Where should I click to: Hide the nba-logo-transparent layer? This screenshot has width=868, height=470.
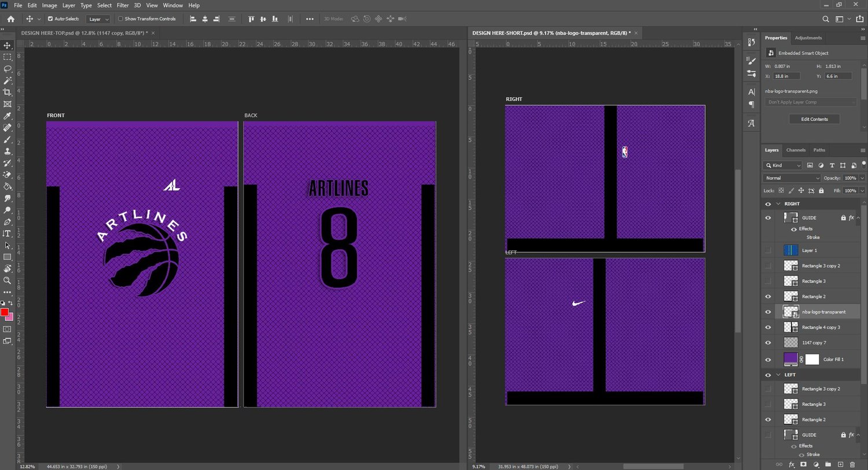(x=768, y=312)
